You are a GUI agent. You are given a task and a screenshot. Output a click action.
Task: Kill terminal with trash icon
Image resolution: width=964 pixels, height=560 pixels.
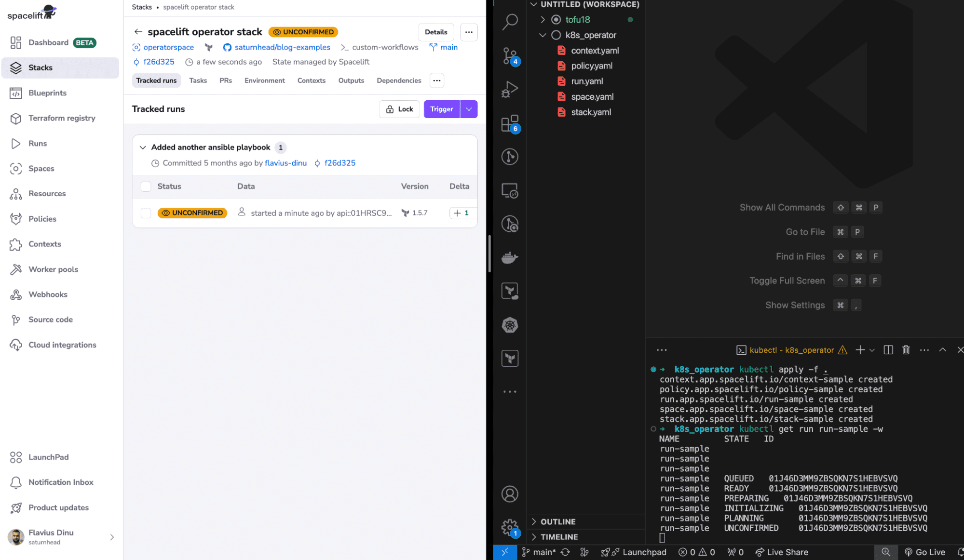pos(906,350)
